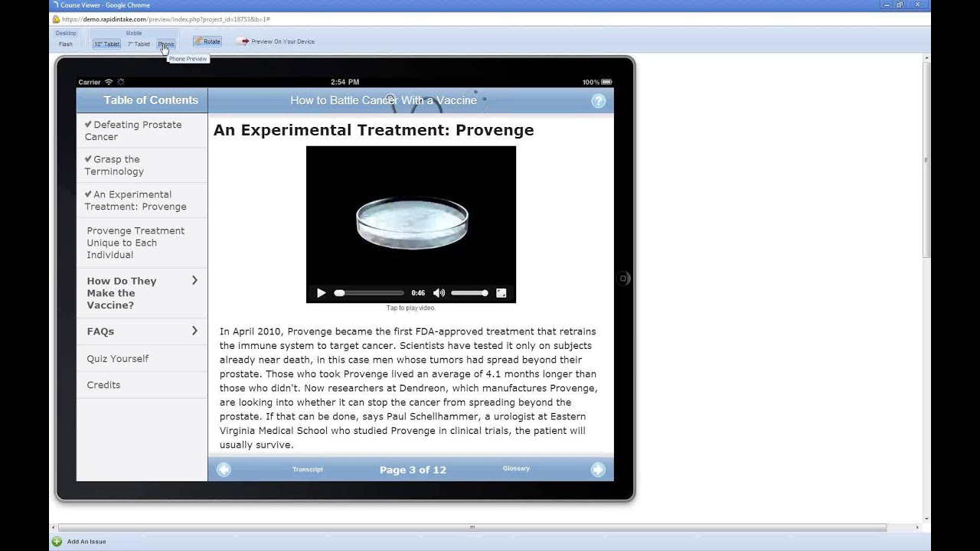Click the help question mark icon
This screenshot has width=980, height=551.
(x=599, y=101)
